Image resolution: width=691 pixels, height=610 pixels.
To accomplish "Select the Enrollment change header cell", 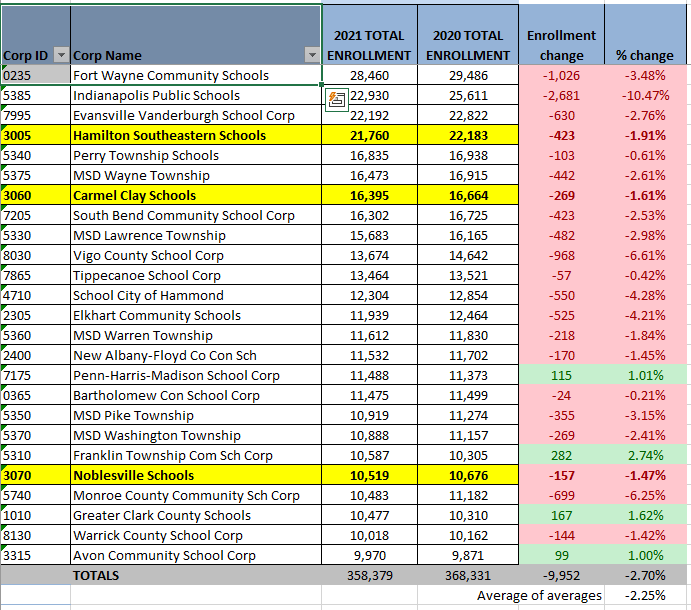I will (561, 35).
